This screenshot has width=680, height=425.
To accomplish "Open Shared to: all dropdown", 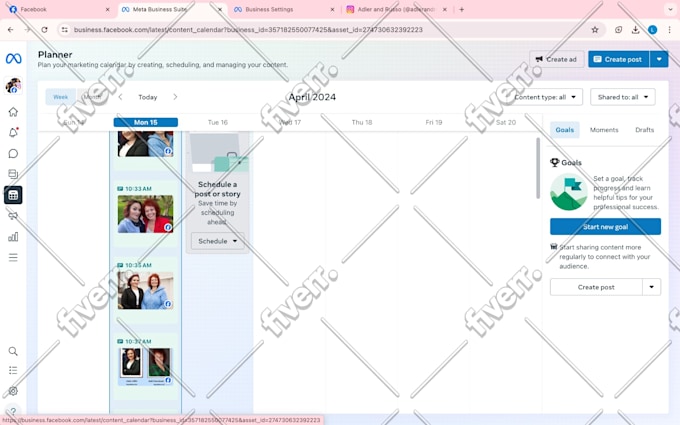I will tap(623, 97).
